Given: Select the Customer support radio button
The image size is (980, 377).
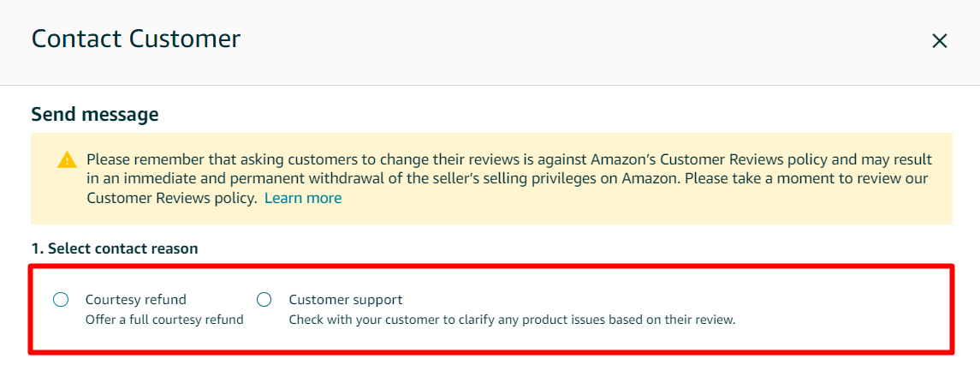Looking at the screenshot, I should pyautogui.click(x=264, y=299).
